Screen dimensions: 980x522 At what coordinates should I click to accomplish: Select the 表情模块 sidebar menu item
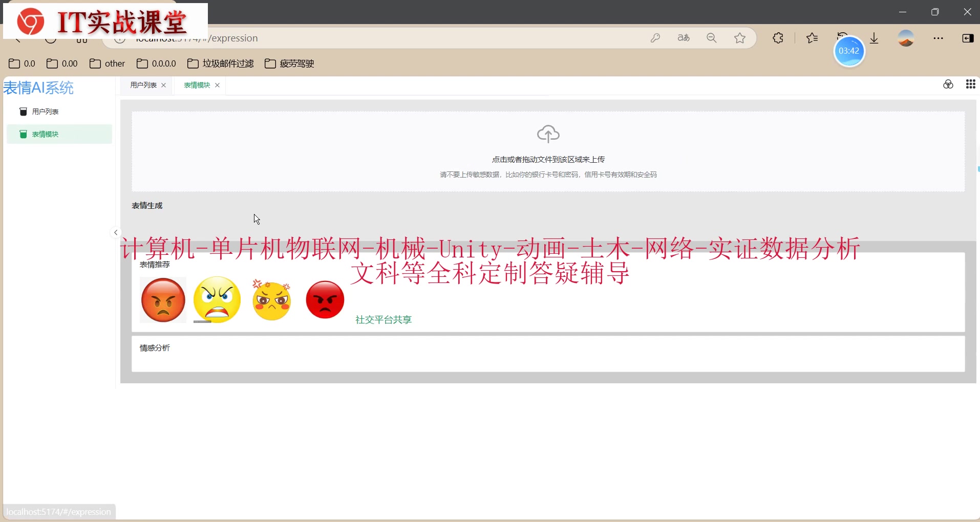59,134
